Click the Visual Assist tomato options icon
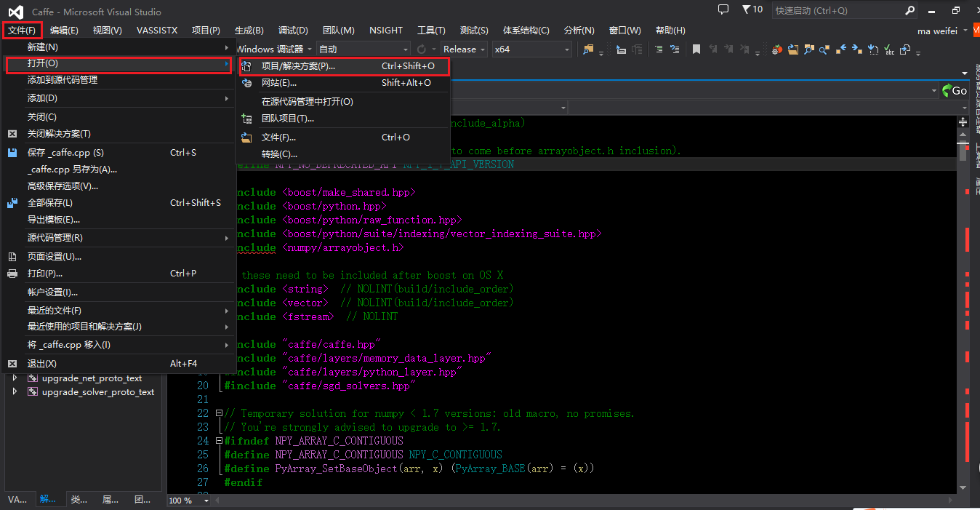The width and height of the screenshot is (980, 510). (x=776, y=49)
